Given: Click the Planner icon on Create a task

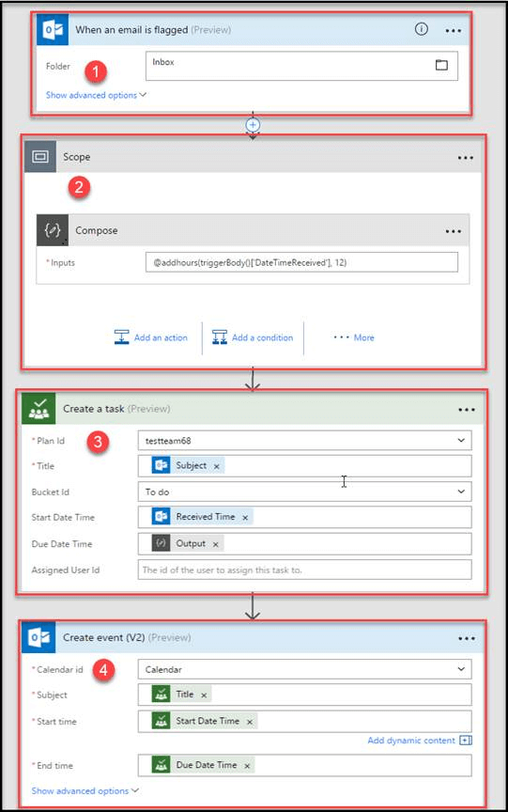Looking at the screenshot, I should [x=38, y=409].
